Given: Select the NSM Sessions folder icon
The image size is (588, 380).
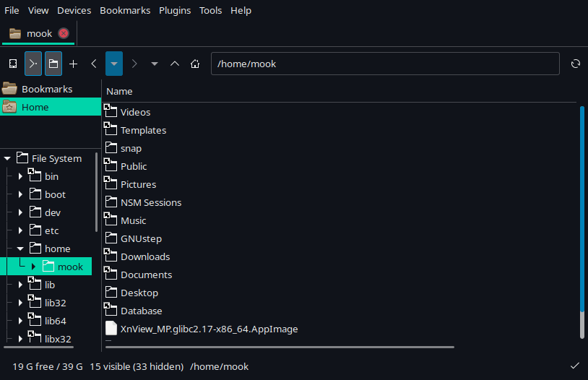Looking at the screenshot, I should click(x=111, y=202).
